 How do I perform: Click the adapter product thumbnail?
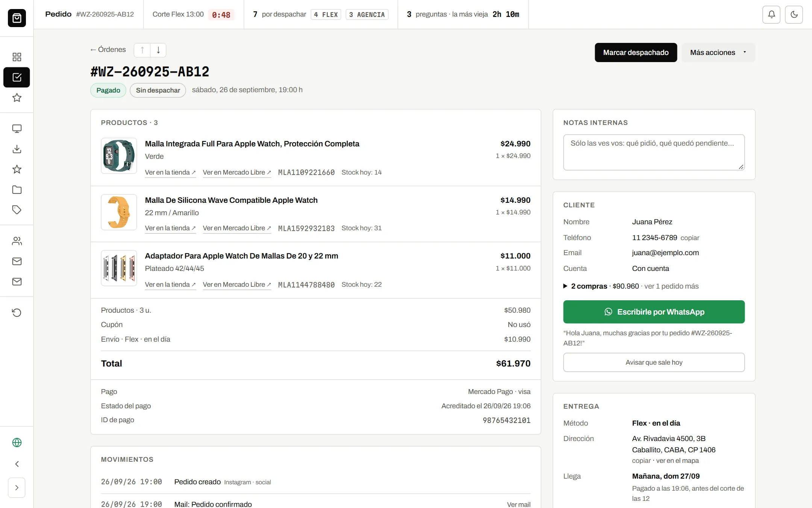(x=119, y=268)
